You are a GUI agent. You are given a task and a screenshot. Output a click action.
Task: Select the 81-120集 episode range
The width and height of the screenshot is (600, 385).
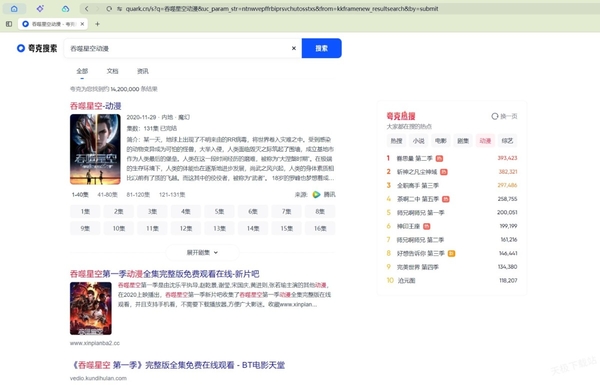pyautogui.click(x=138, y=194)
